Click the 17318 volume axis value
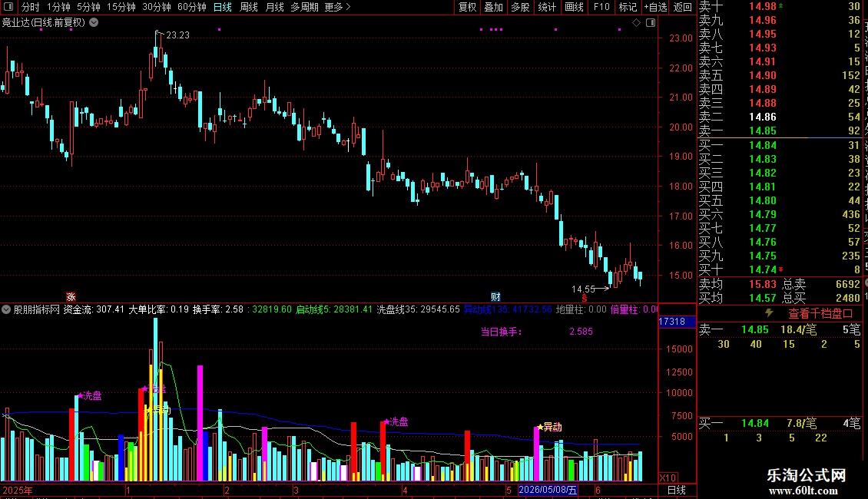The image size is (868, 499). pyautogui.click(x=672, y=322)
